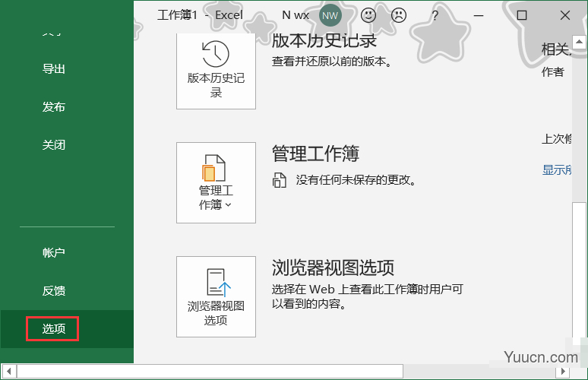Click the NW account avatar
Image resolution: width=588 pixels, height=380 pixels.
330,15
